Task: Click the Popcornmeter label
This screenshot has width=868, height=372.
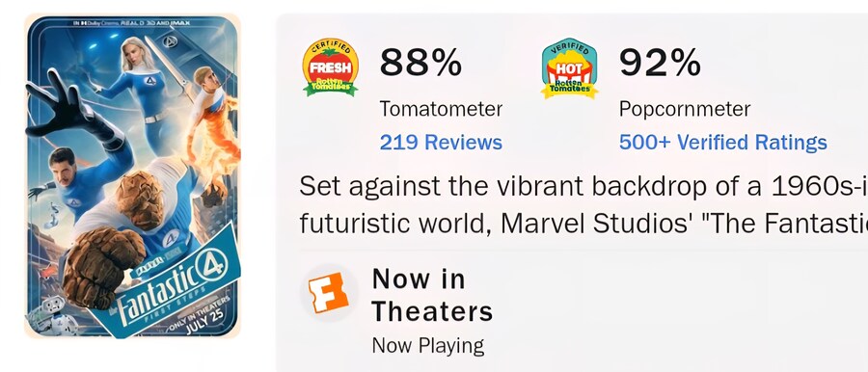Action: (x=685, y=109)
